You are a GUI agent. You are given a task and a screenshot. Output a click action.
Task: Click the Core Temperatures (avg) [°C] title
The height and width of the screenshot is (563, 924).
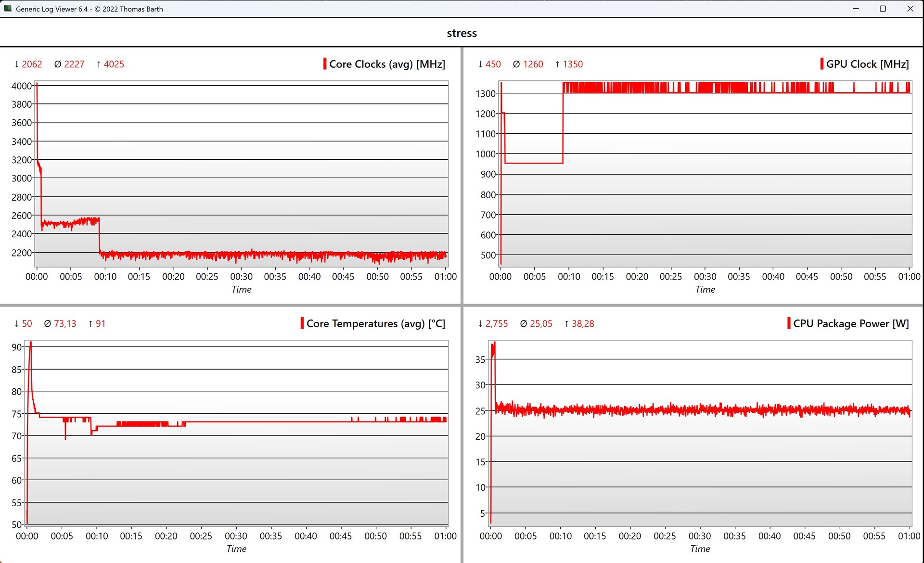tap(375, 323)
